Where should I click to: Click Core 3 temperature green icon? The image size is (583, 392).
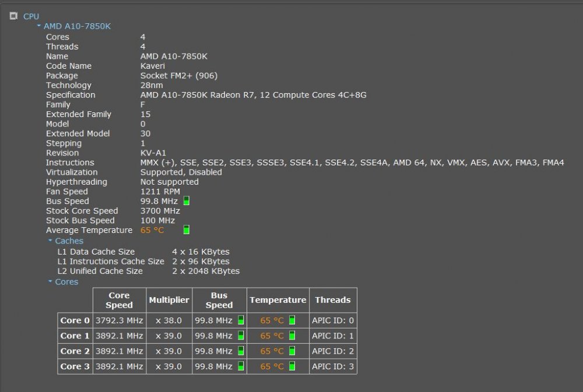tap(292, 366)
